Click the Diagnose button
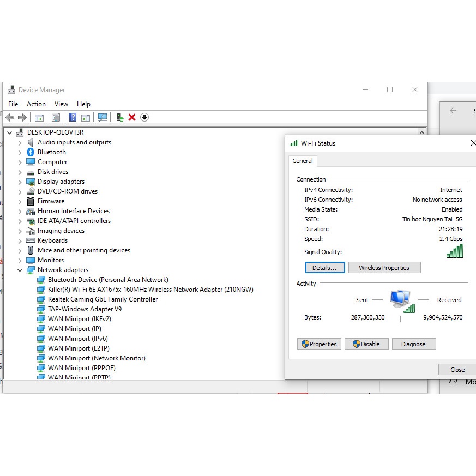476x476 pixels. (x=413, y=344)
